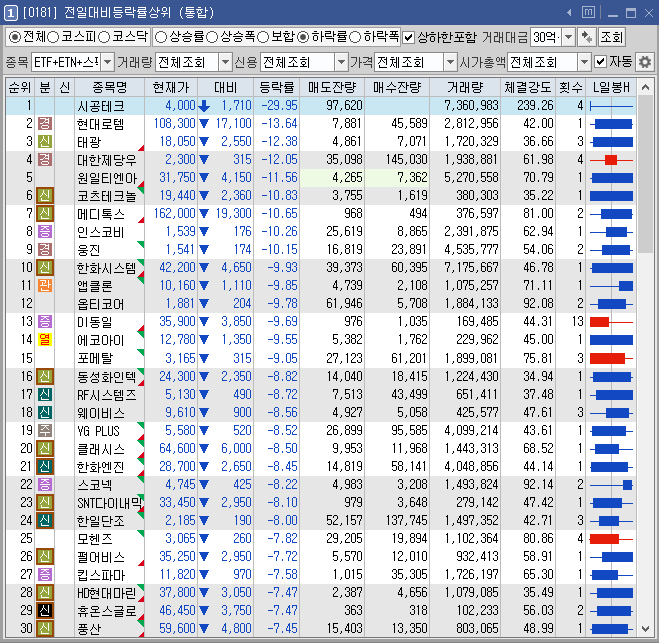The image size is (659, 643).
Task: Open the settings gear icon
Action: coord(645,62)
